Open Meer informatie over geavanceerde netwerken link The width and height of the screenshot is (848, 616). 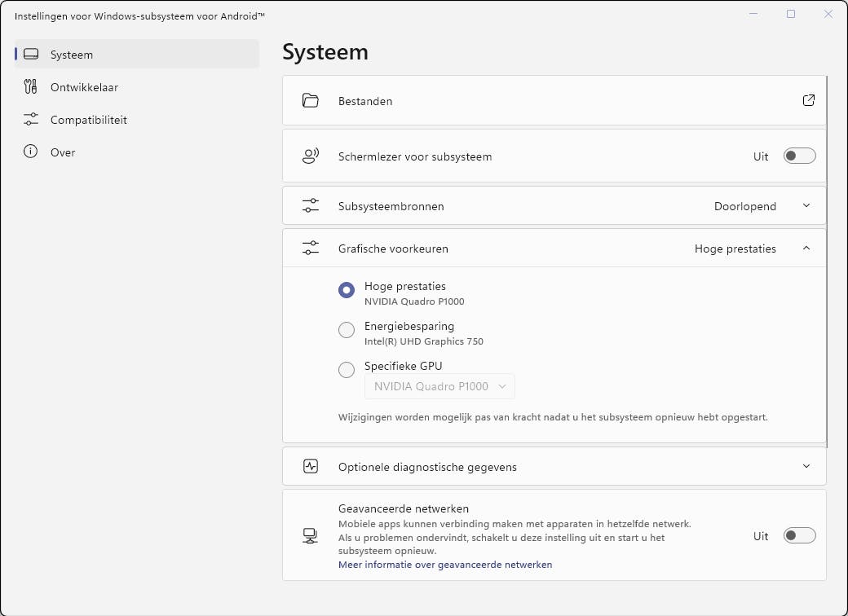pyautogui.click(x=445, y=565)
